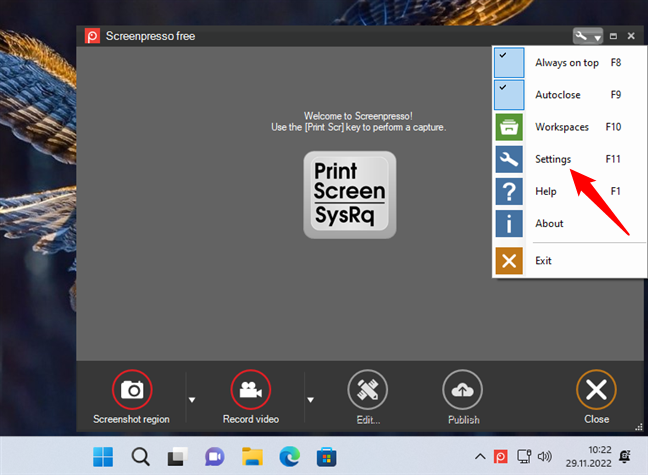Toggle the Autoclose checkbox
648x475 pixels.
pyautogui.click(x=509, y=95)
